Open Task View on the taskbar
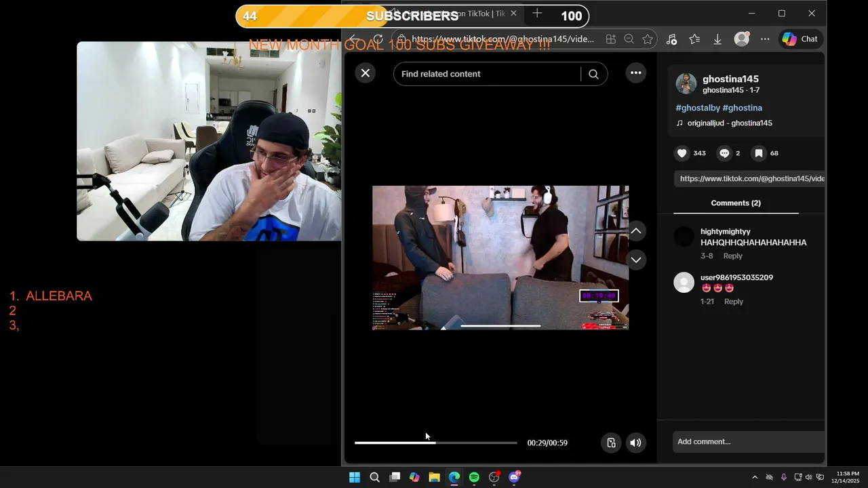The height and width of the screenshot is (488, 868). (395, 477)
